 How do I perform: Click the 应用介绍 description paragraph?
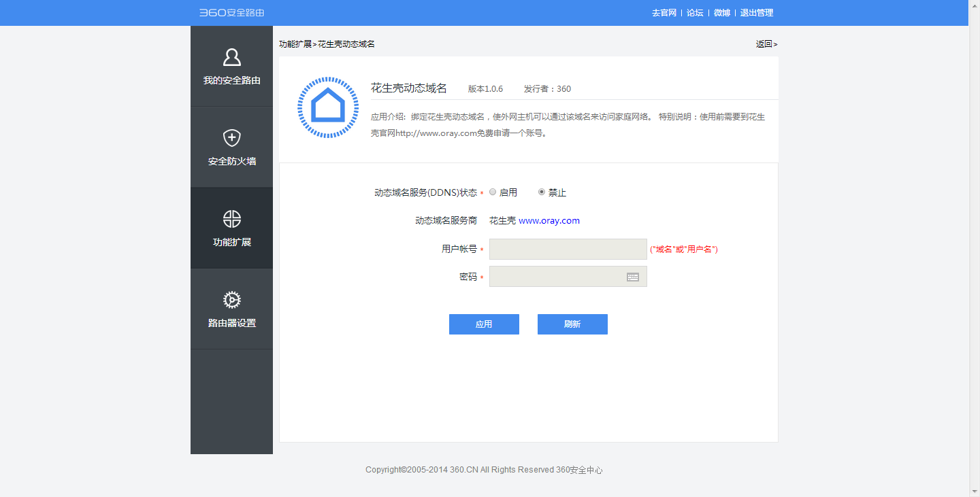coord(568,125)
